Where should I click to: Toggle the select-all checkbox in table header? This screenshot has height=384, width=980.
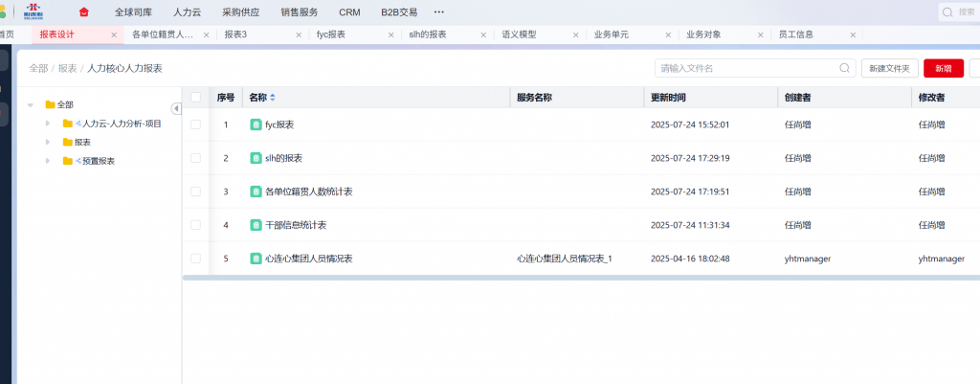pos(196,98)
